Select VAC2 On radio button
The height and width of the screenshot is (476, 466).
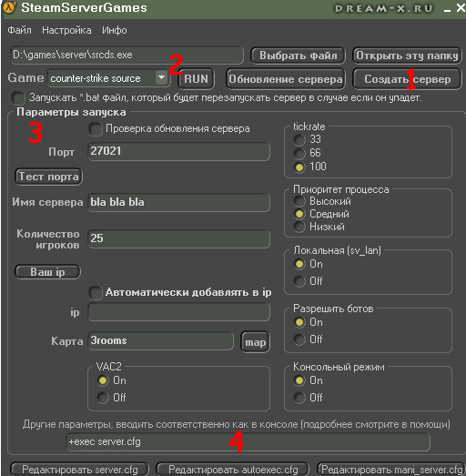tap(103, 380)
